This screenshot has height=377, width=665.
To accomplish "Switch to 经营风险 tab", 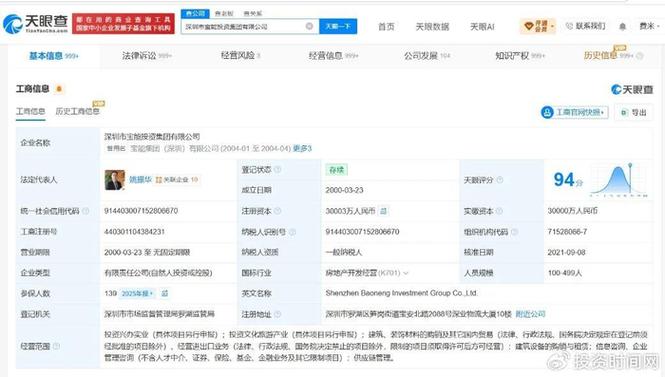I will point(240,55).
